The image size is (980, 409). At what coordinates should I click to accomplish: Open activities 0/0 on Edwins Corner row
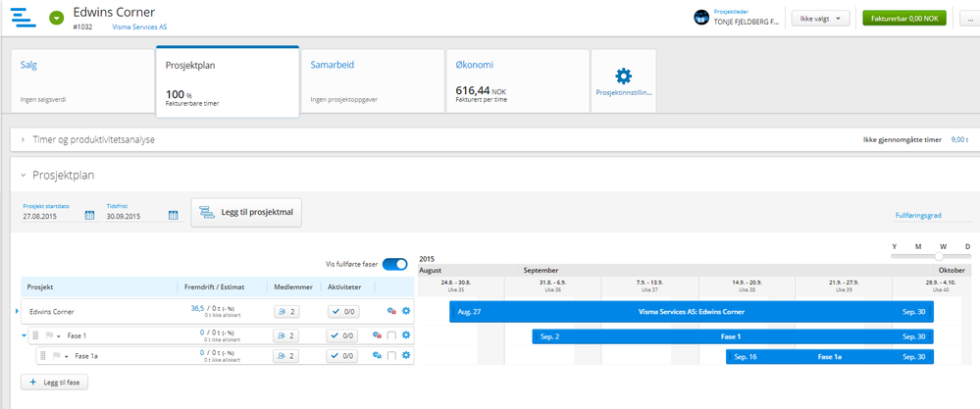coord(342,311)
